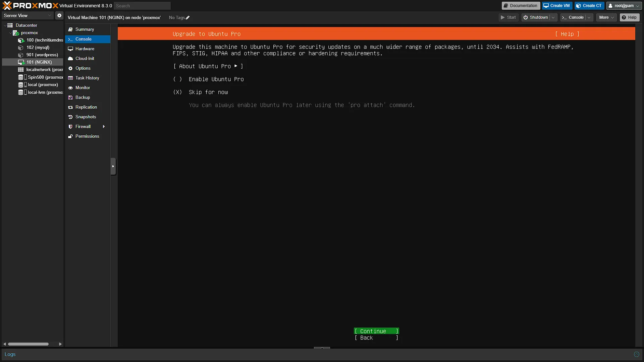
Task: Click the Back button in installer
Action: (x=376, y=338)
